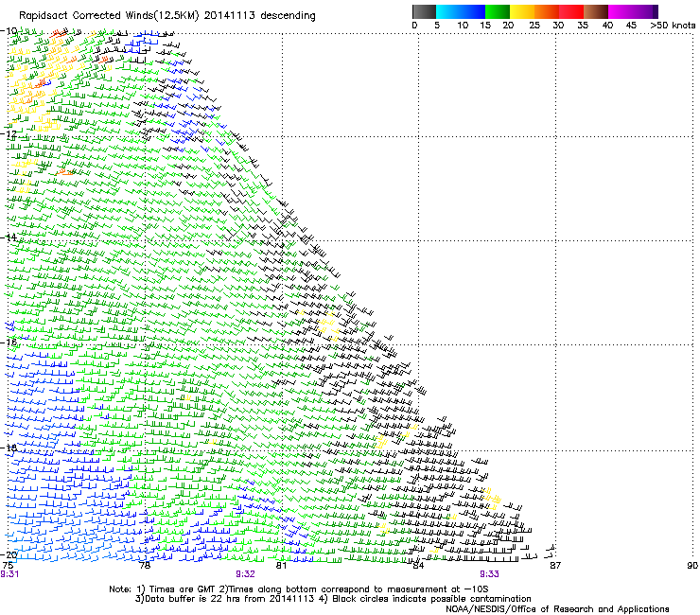
Task: Click the orange 25–30 knots legend segment
Action: 547,11
